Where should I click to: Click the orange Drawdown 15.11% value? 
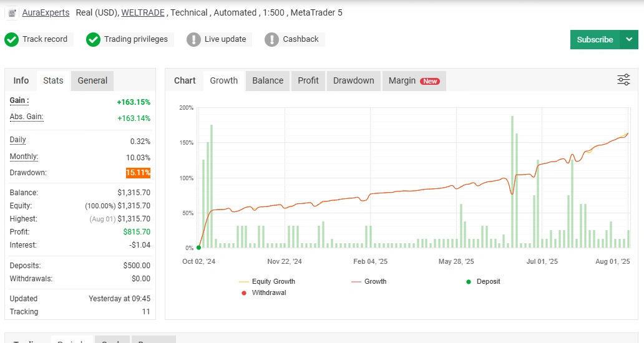pos(138,173)
